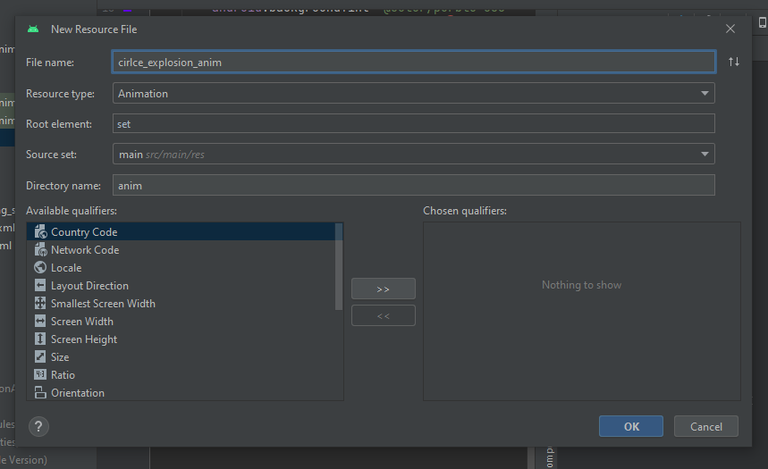This screenshot has width=768, height=469.
Task: Add qualifier with the >> button
Action: coord(383,289)
